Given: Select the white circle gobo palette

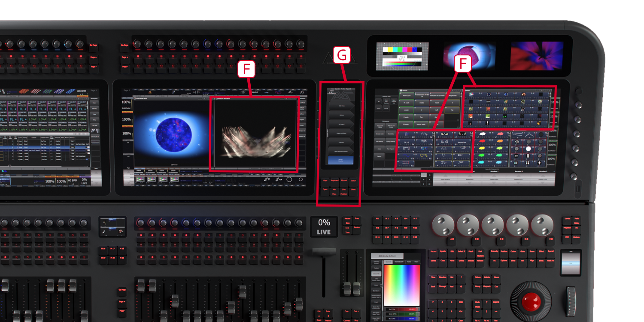Looking at the screenshot, I should (528, 149).
